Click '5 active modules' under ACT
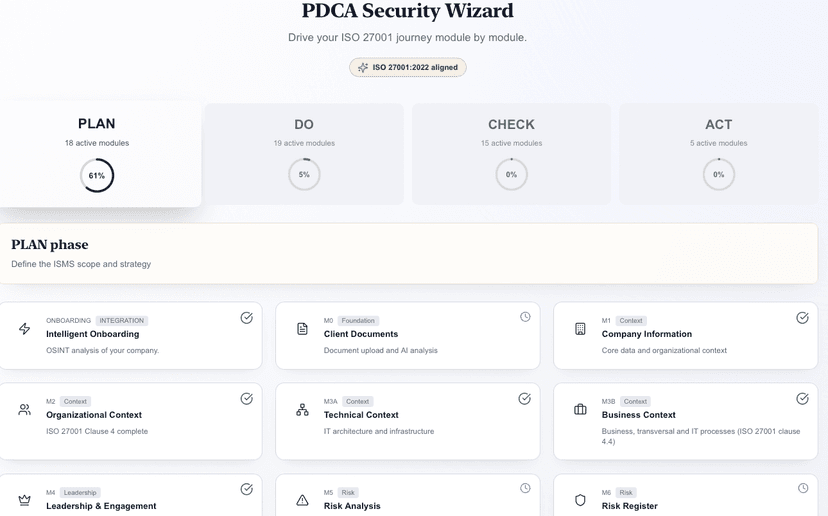The image size is (828, 516). point(718,143)
